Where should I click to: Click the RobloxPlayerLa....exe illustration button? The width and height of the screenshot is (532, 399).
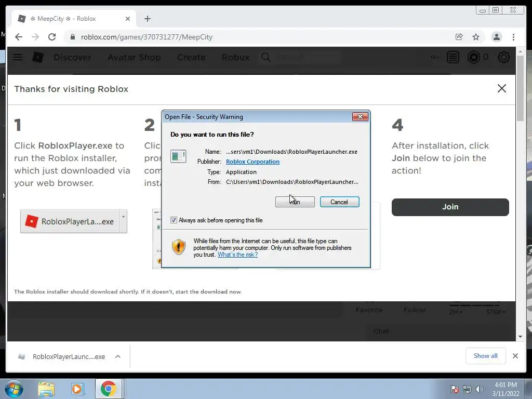click(70, 221)
